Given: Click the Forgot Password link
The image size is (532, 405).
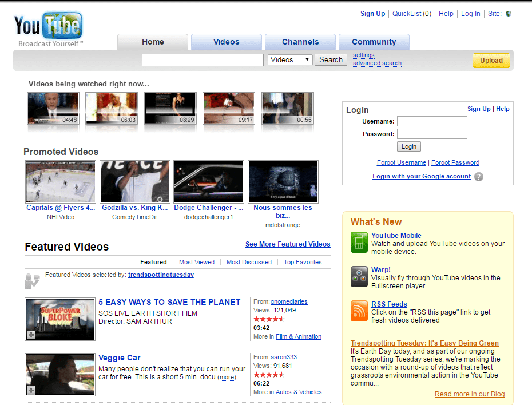Looking at the screenshot, I should click(x=455, y=162).
